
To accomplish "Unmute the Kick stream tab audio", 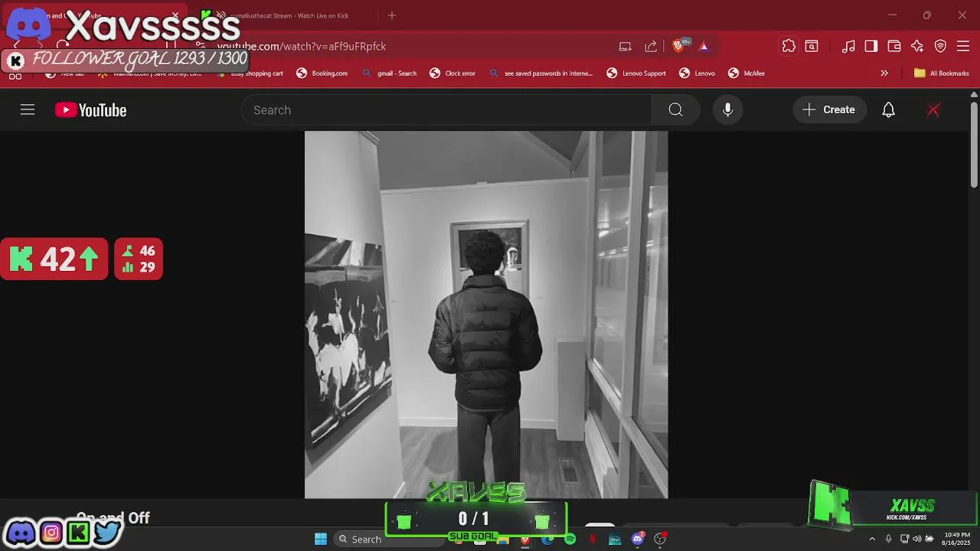I will tap(220, 15).
